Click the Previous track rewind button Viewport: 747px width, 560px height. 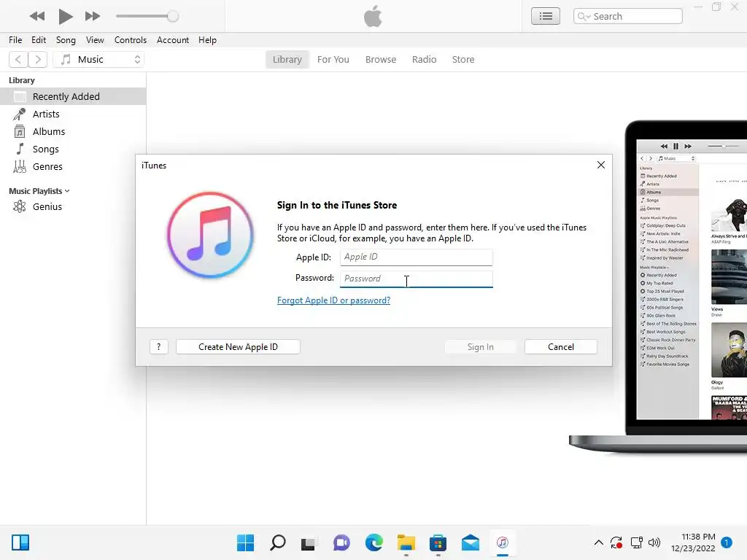pos(36,16)
